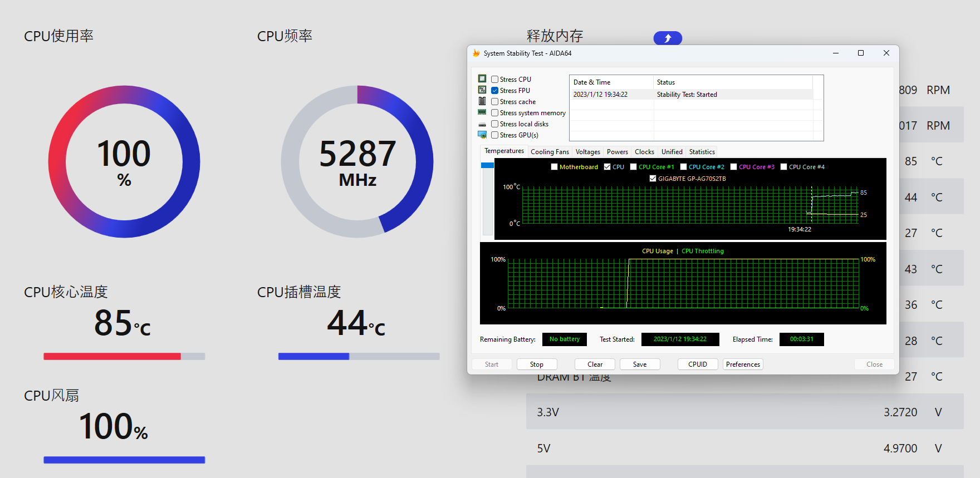
Task: Uncheck the GIGABYTE GP-AG70S2TB checkbox
Action: [x=653, y=179]
